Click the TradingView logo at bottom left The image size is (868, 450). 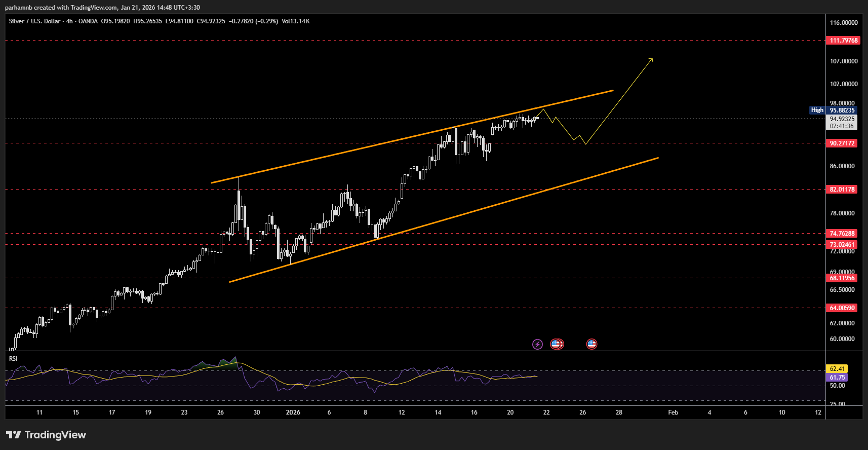pos(46,435)
